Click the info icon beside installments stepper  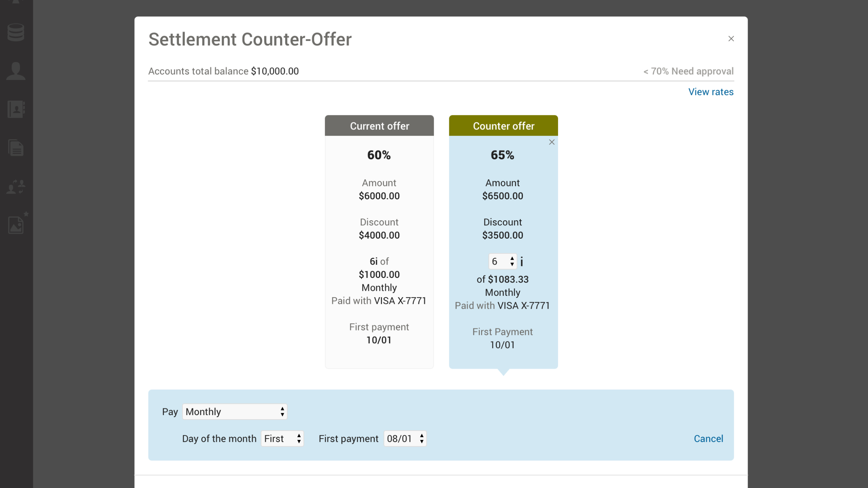521,262
